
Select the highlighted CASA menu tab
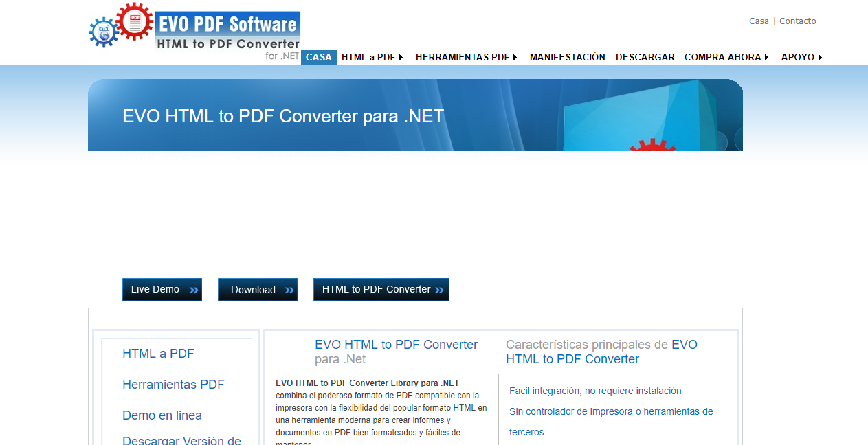(x=319, y=57)
